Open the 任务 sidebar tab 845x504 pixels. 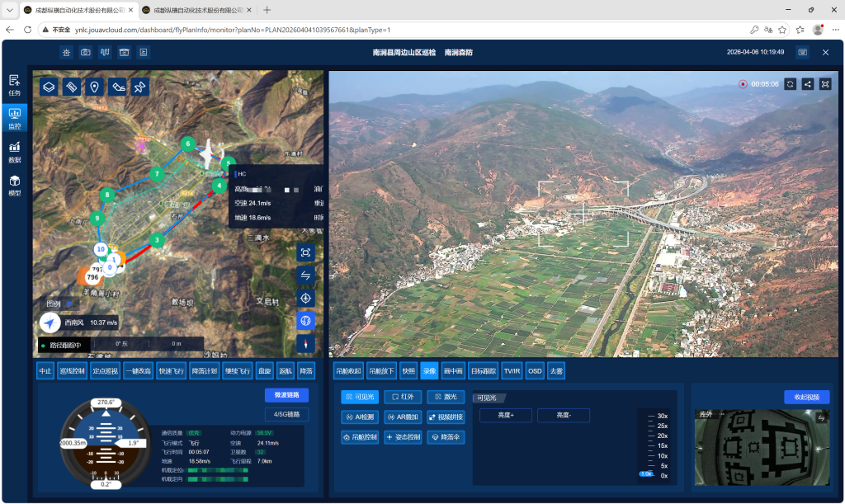(14, 84)
